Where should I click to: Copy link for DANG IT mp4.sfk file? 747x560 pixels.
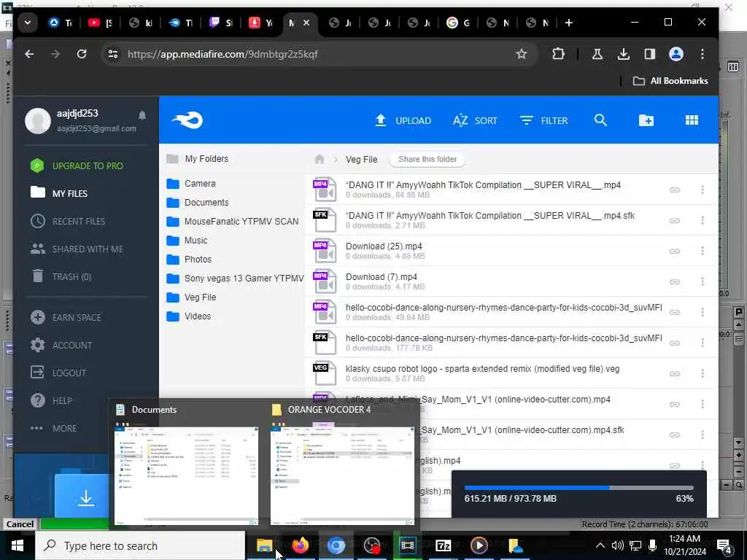[675, 220]
